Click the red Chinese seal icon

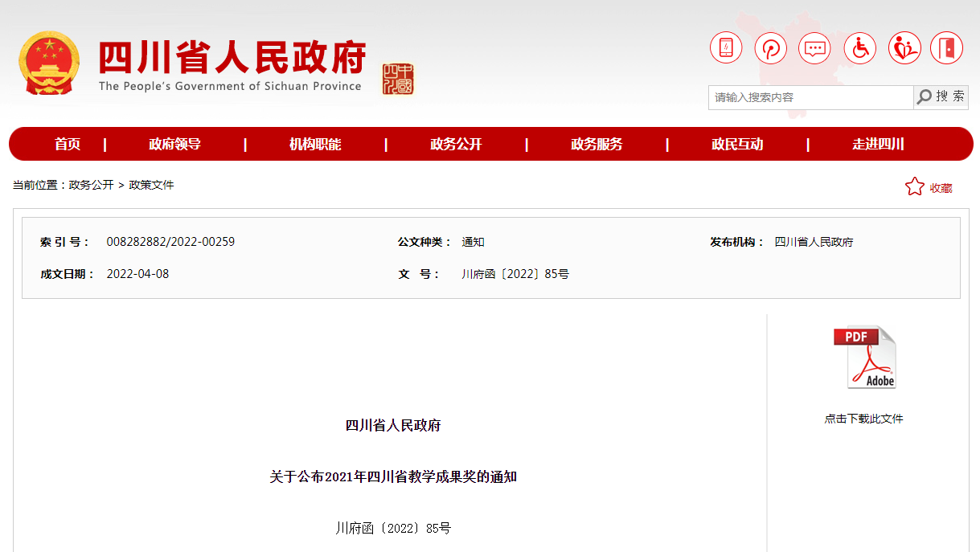[398, 79]
